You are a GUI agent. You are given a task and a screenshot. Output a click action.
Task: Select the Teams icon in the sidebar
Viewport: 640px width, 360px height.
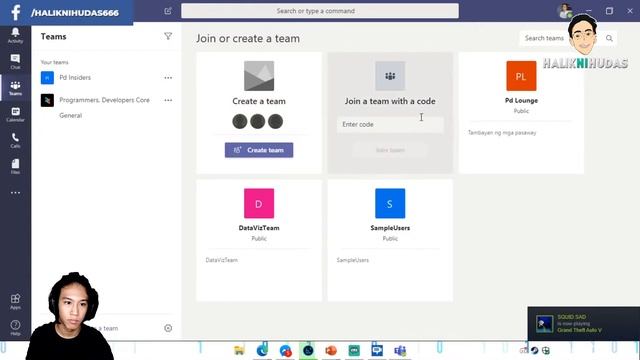click(15, 88)
